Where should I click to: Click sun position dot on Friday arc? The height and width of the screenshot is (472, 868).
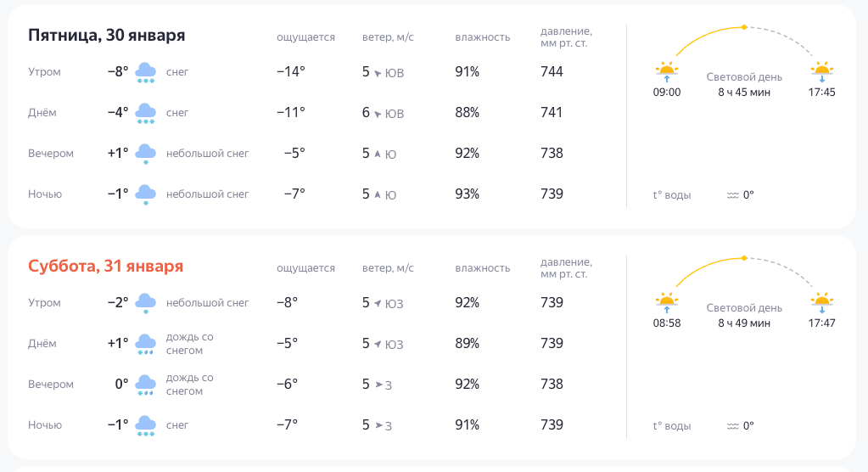744,27
